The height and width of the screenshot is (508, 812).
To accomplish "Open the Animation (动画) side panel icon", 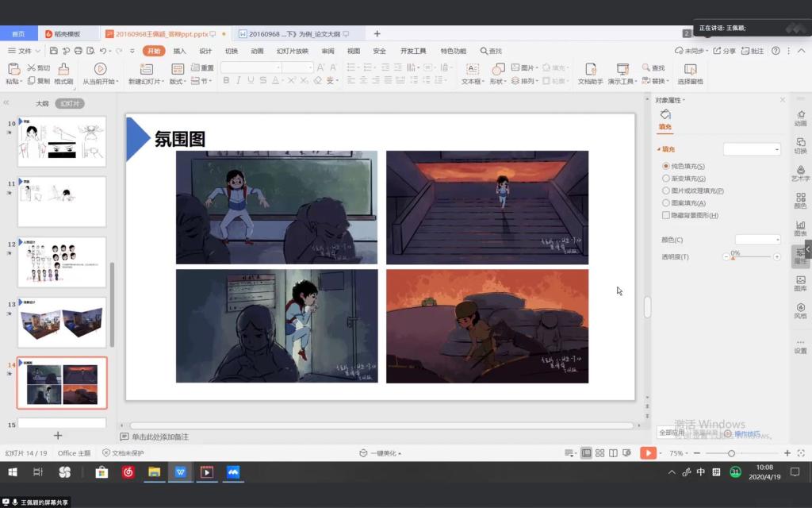I will (800, 117).
